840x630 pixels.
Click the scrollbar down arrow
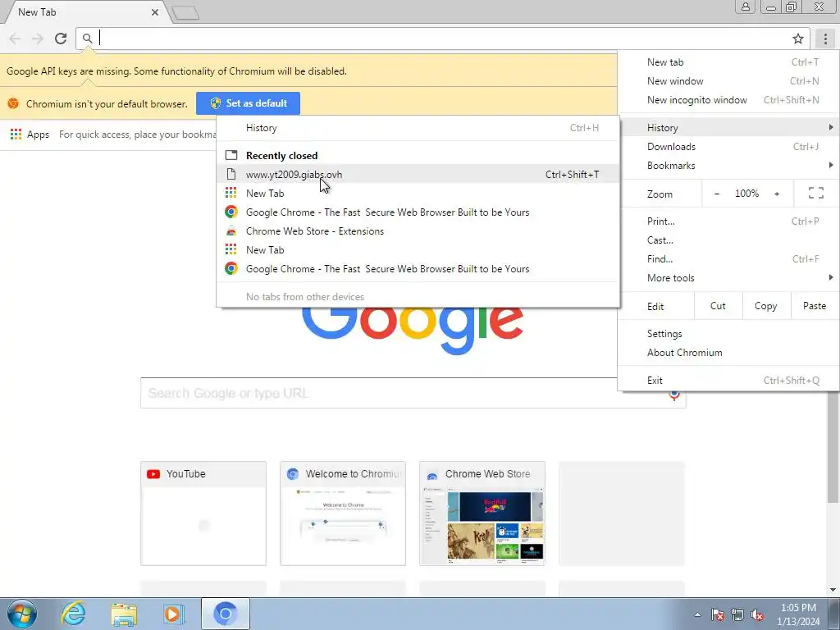[833, 590]
